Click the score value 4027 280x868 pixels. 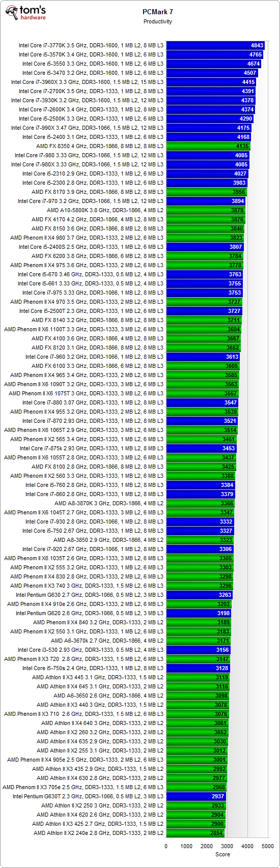(x=240, y=173)
